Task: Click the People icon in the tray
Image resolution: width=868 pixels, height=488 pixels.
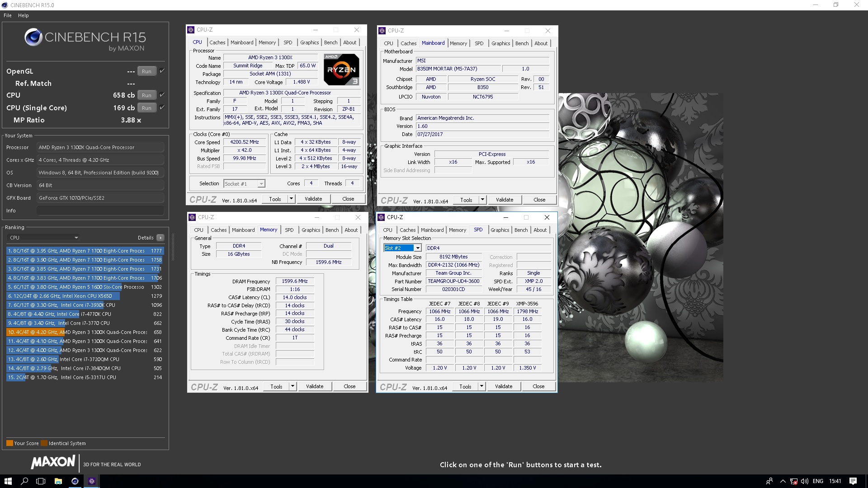Action: 769,481
